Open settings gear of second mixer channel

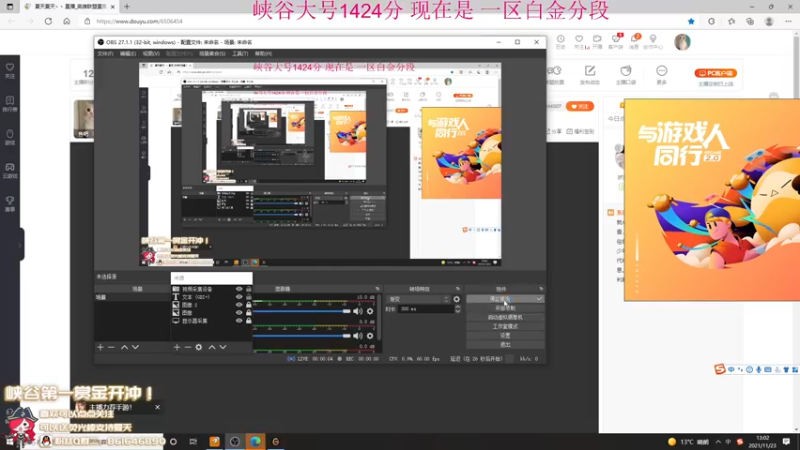(370, 336)
